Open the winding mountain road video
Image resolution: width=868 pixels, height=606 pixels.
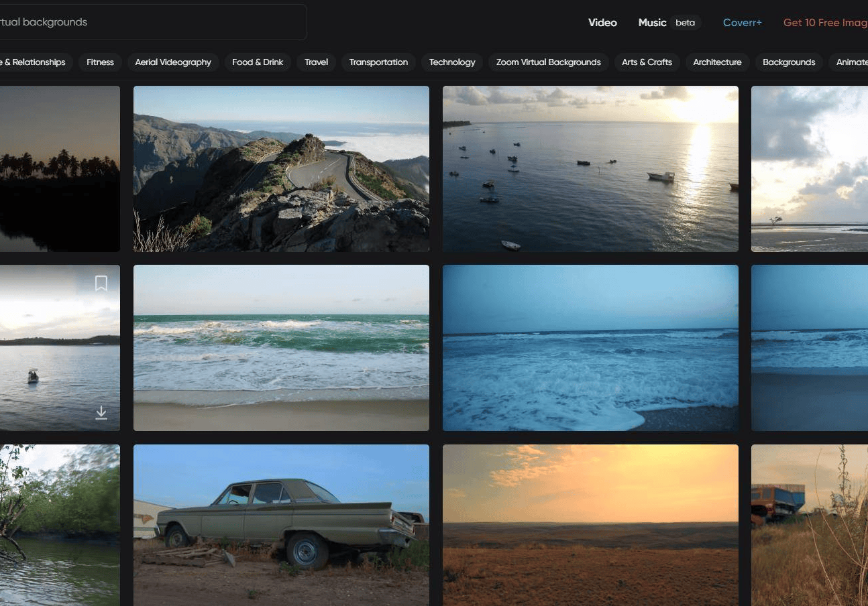pos(281,169)
